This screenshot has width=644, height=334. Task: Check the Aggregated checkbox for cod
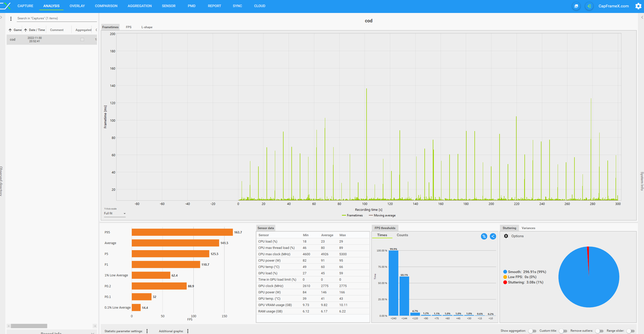[x=82, y=39]
